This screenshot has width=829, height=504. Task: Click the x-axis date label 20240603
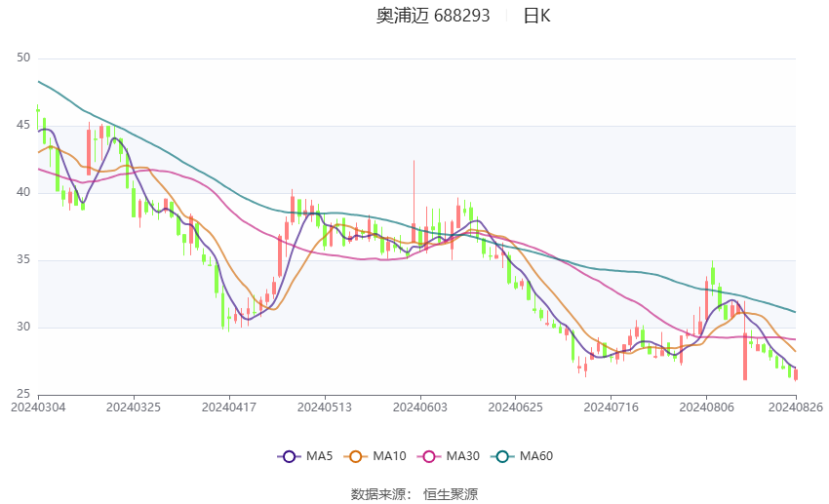coord(420,407)
